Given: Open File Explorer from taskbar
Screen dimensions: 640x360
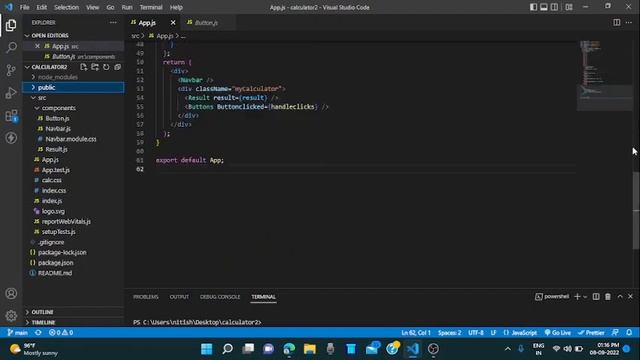Looking at the screenshot, I should 309,349.
